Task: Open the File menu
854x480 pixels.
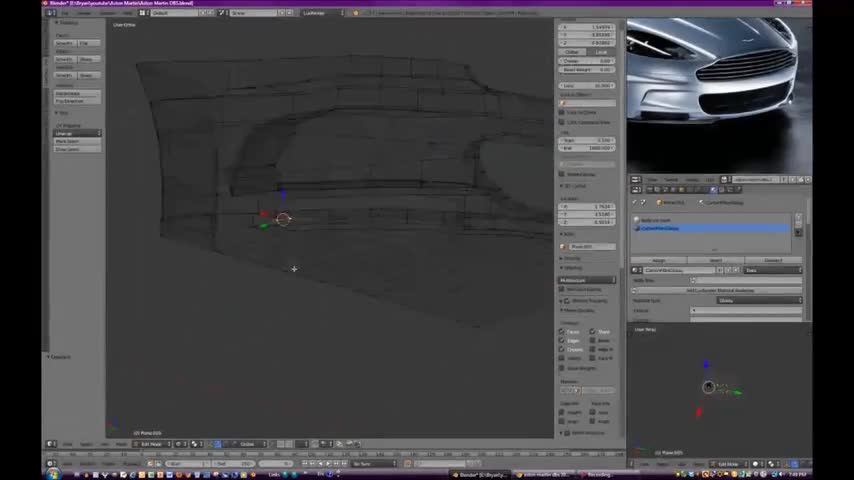Action: (65, 13)
